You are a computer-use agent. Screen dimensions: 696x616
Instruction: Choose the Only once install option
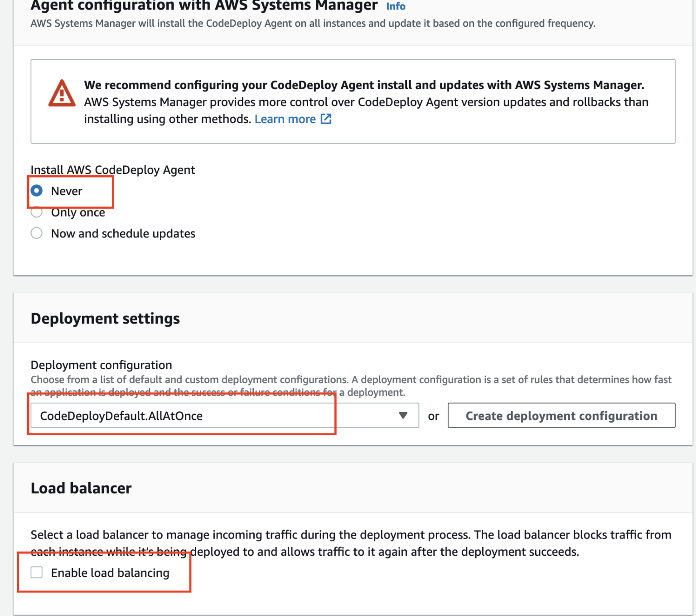[37, 212]
